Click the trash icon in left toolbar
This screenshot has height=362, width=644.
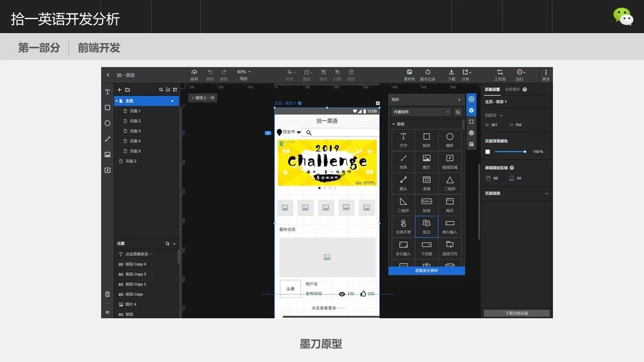pyautogui.click(x=107, y=294)
